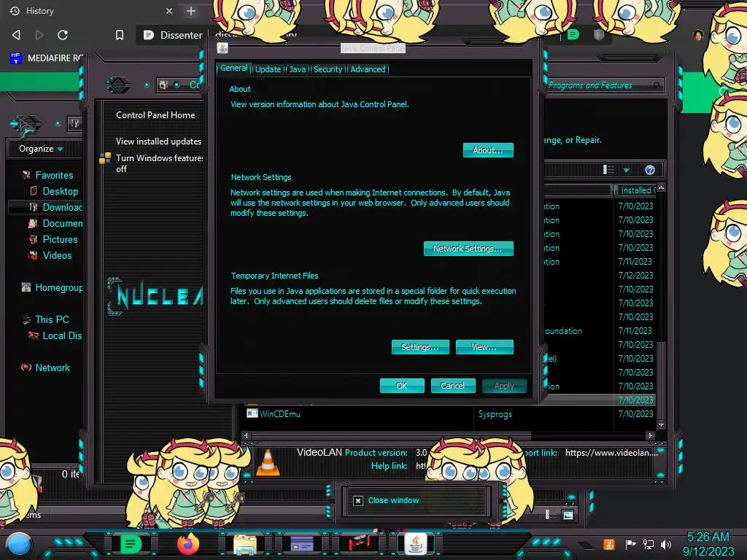The width and height of the screenshot is (747, 560).
Task: Open View installed updates link
Action: (158, 141)
